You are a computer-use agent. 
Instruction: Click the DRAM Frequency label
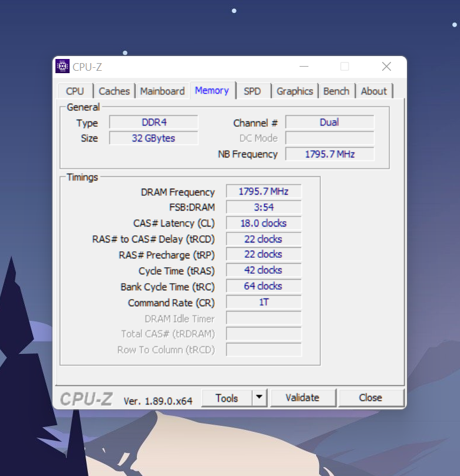(178, 192)
